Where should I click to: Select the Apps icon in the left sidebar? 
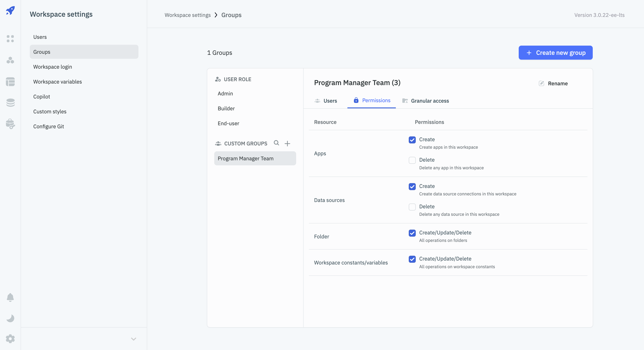click(x=10, y=39)
